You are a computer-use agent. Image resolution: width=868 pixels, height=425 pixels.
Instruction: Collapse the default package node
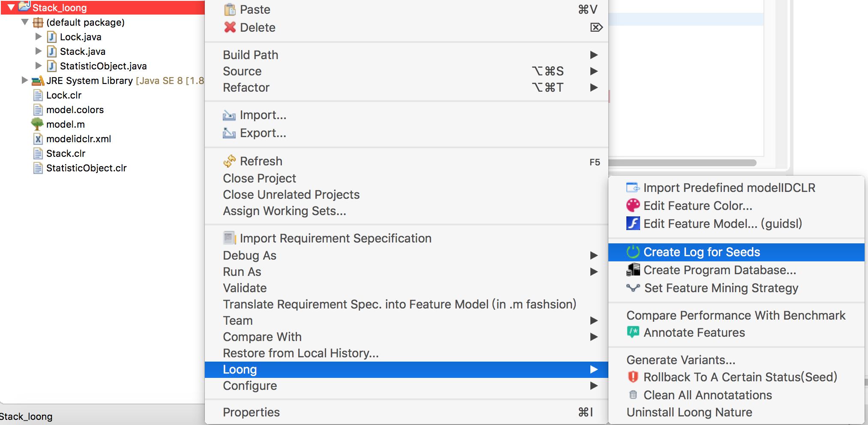25,22
